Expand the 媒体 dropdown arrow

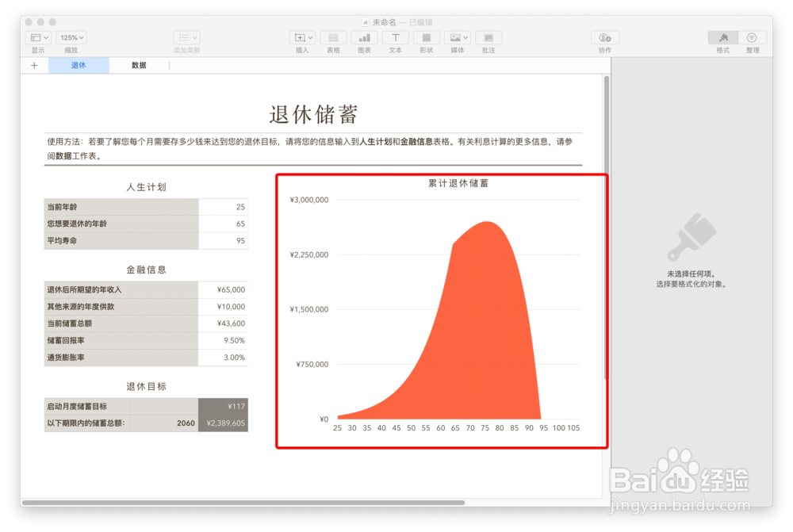(465, 37)
